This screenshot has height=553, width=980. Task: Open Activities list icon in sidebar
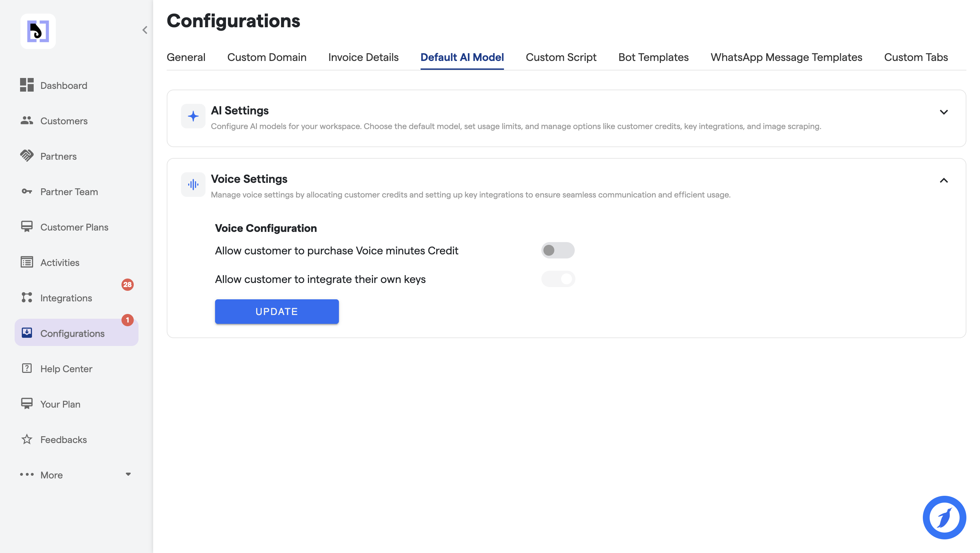[x=27, y=262]
